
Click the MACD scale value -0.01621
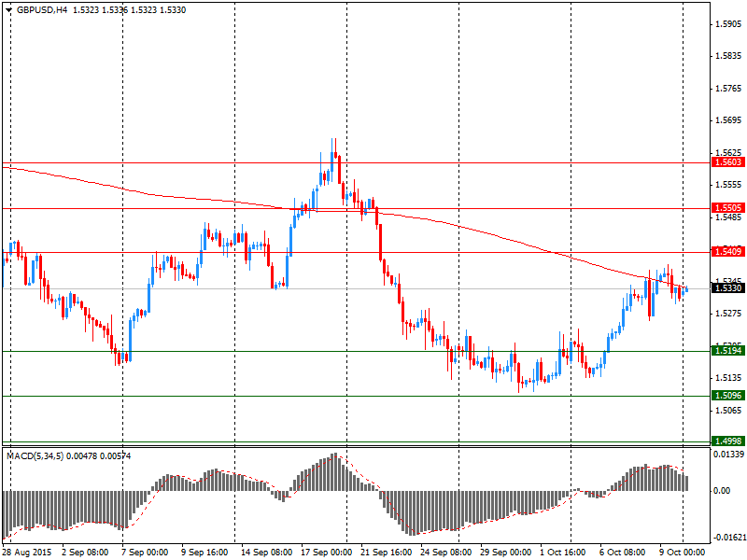[x=728, y=538]
